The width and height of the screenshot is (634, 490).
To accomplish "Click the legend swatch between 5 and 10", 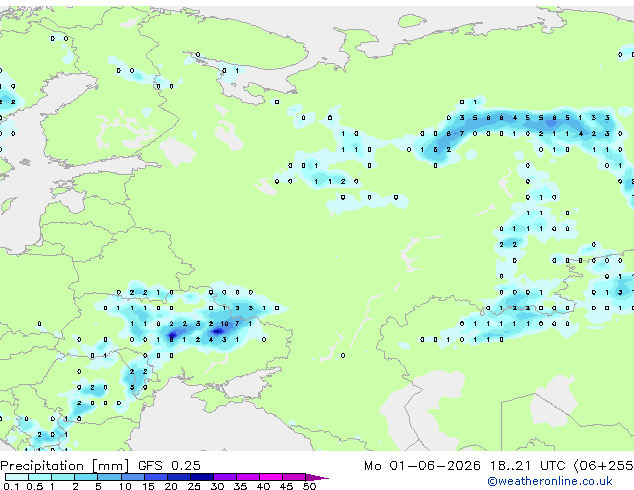I will [x=109, y=477].
